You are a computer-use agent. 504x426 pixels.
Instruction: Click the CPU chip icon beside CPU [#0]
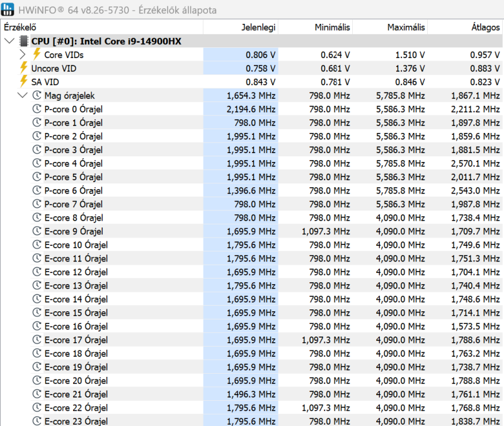[24, 41]
